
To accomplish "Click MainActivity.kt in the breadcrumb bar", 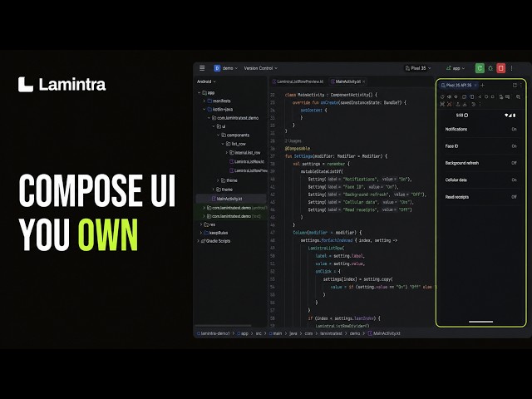I will 384,333.
